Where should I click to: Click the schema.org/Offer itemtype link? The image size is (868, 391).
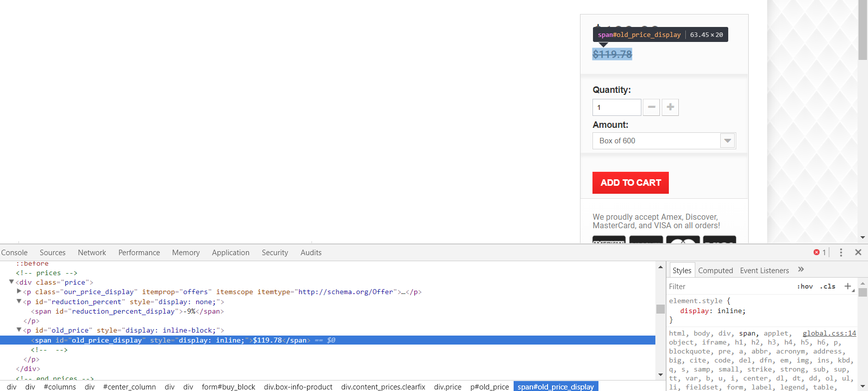point(345,292)
